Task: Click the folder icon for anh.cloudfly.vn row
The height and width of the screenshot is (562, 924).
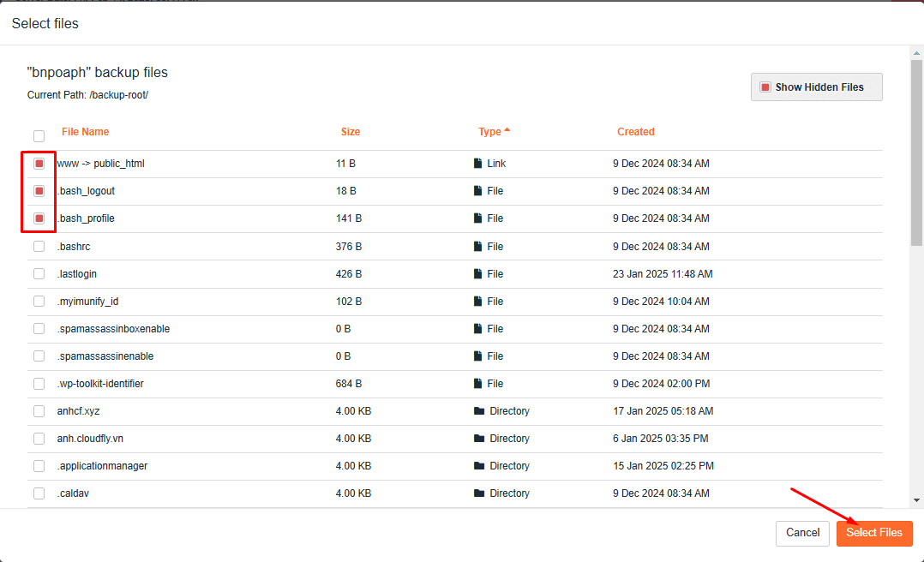Action: tap(479, 439)
